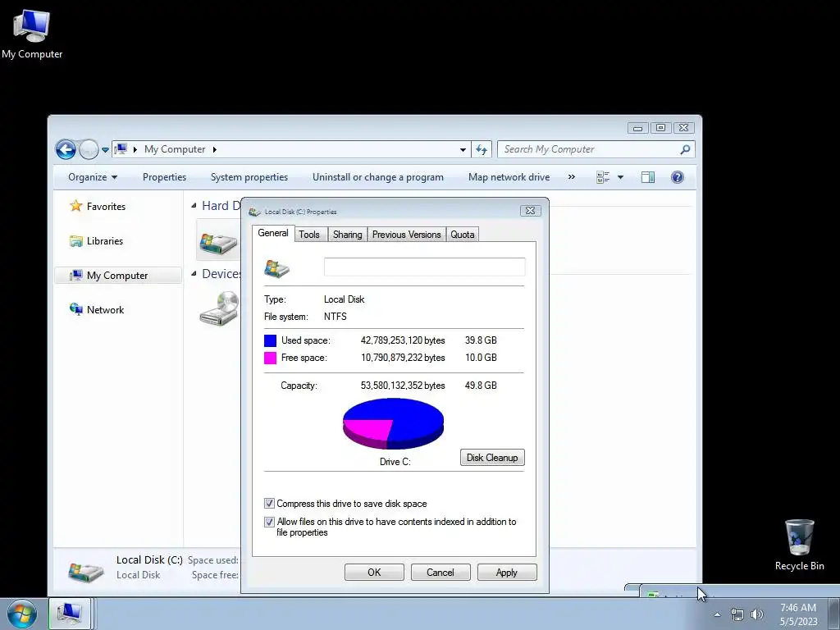Switch to the Sharing tab
Screen dimensions: 840x630
(347, 235)
